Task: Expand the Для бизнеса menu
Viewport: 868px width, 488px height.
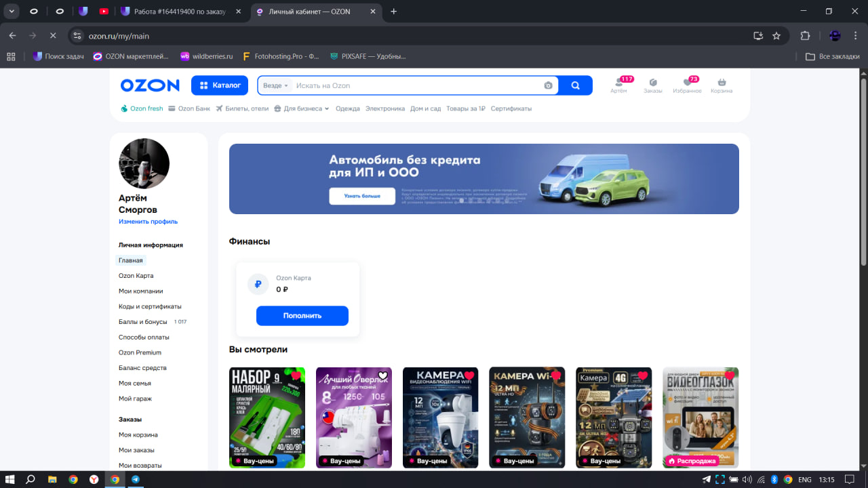Action: point(302,108)
